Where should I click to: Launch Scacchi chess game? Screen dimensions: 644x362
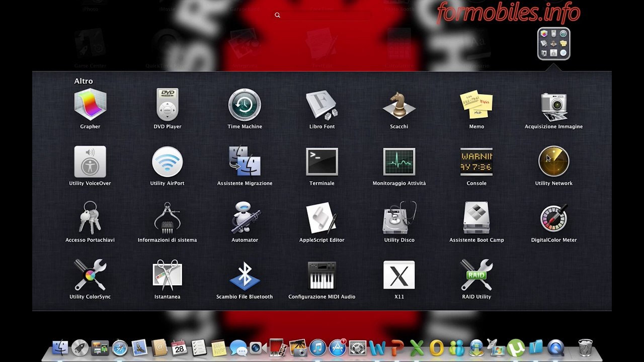(x=399, y=105)
